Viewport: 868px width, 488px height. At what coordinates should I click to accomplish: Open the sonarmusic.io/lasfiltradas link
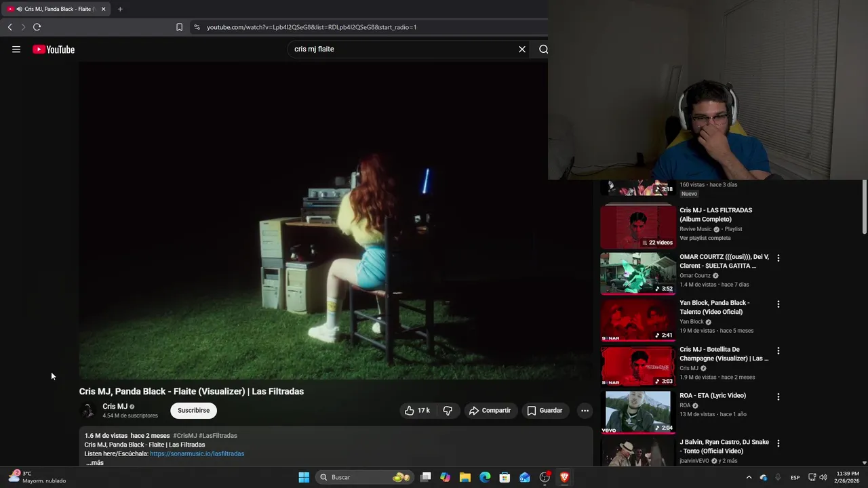197,453
